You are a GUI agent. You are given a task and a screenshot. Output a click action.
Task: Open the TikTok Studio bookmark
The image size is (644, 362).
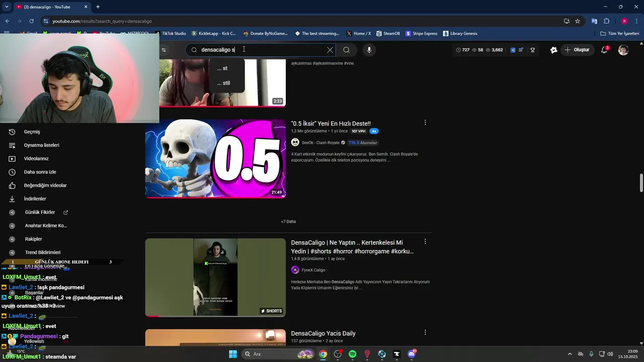[170, 34]
